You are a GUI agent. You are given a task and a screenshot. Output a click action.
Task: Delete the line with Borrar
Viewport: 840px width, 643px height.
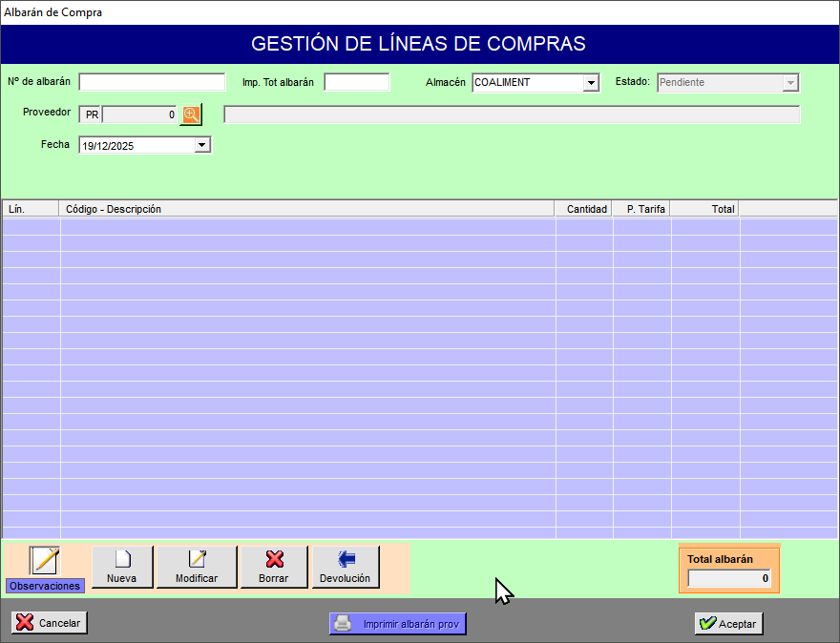(x=274, y=567)
